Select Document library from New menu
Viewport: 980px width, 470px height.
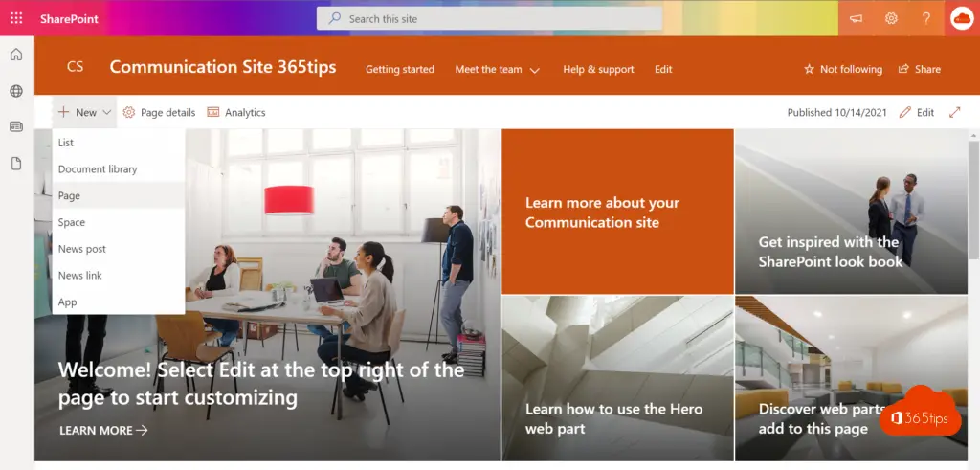coord(98,169)
